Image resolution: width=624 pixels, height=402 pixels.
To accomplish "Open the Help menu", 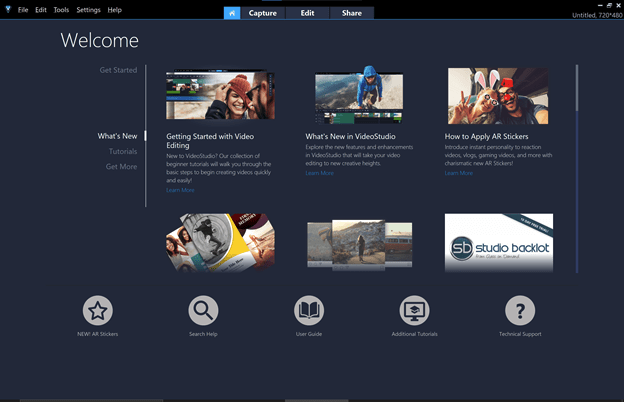I will tap(114, 10).
